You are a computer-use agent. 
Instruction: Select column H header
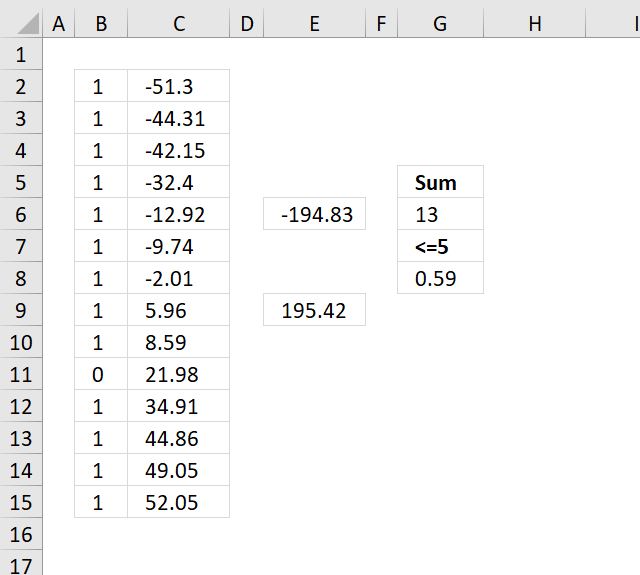(x=535, y=23)
